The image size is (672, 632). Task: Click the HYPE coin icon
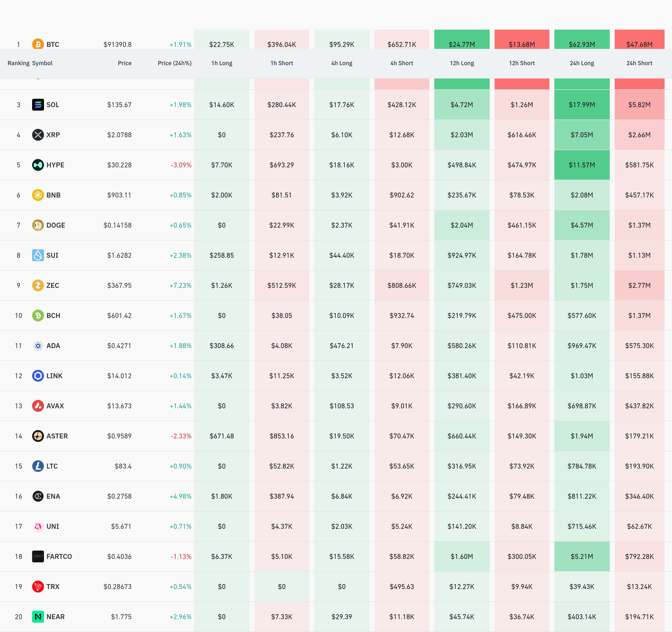[x=38, y=165]
